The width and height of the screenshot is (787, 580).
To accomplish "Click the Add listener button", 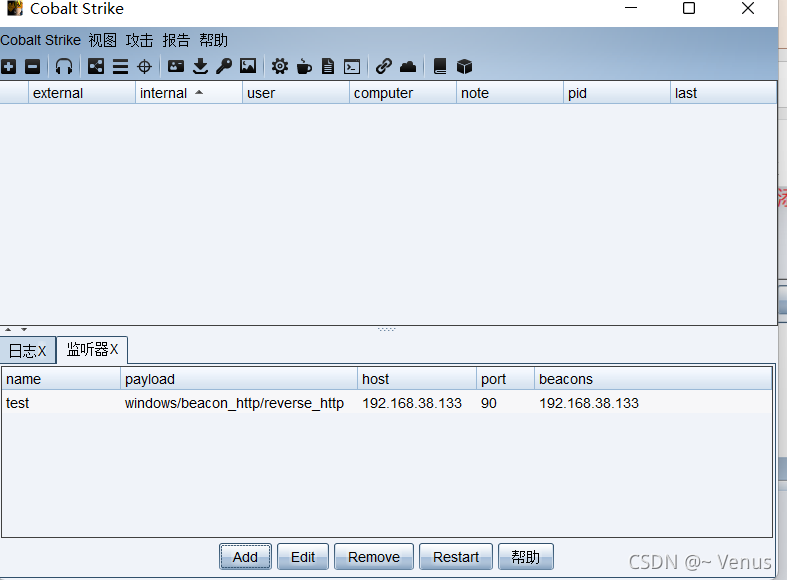I will [x=245, y=557].
